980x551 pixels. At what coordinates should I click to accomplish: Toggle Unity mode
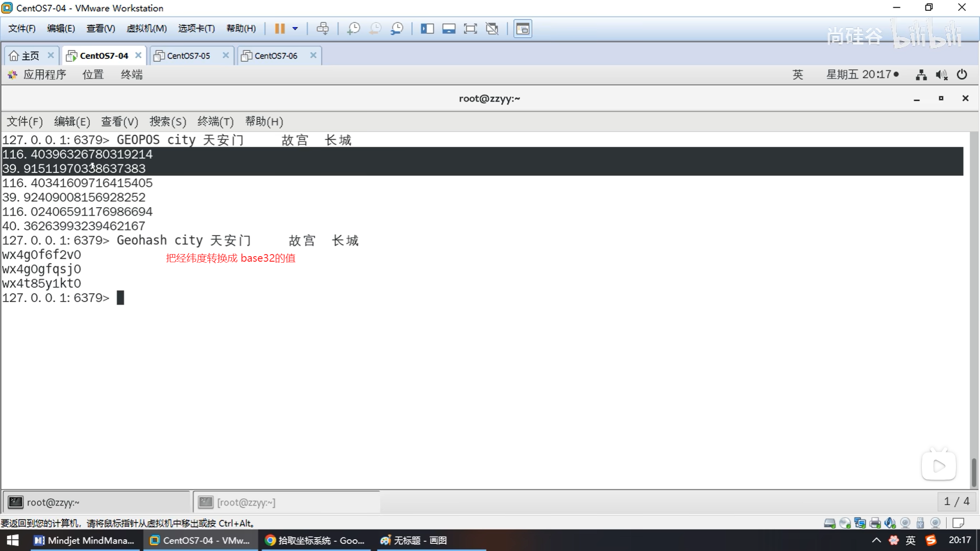(x=492, y=29)
